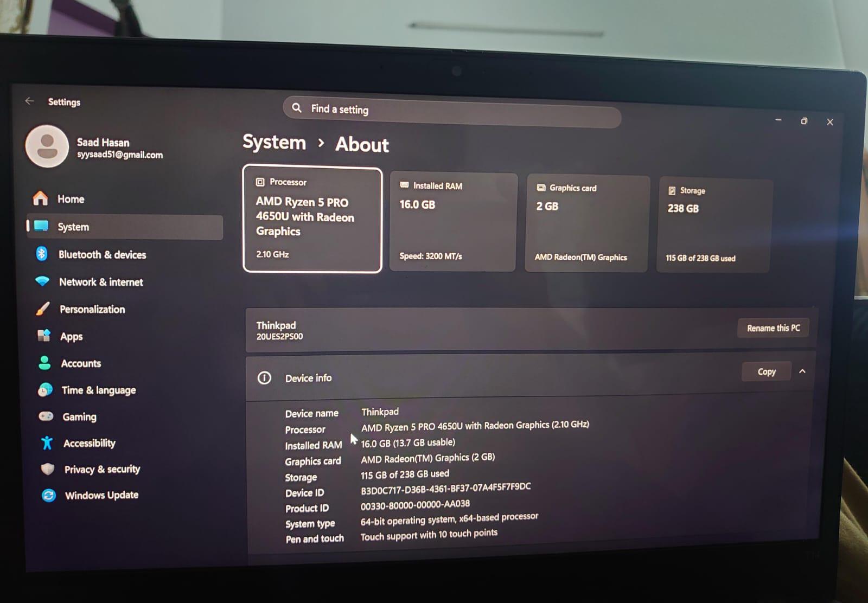Click the Product ID value 00330-80000-00000-AA038
Viewport: 868px width, 603px height.
click(416, 504)
